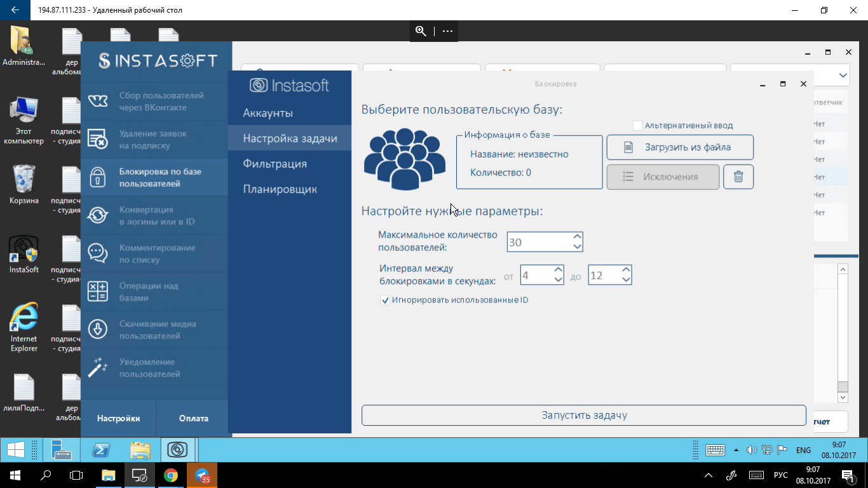Select the comment bubble icon

(x=97, y=254)
